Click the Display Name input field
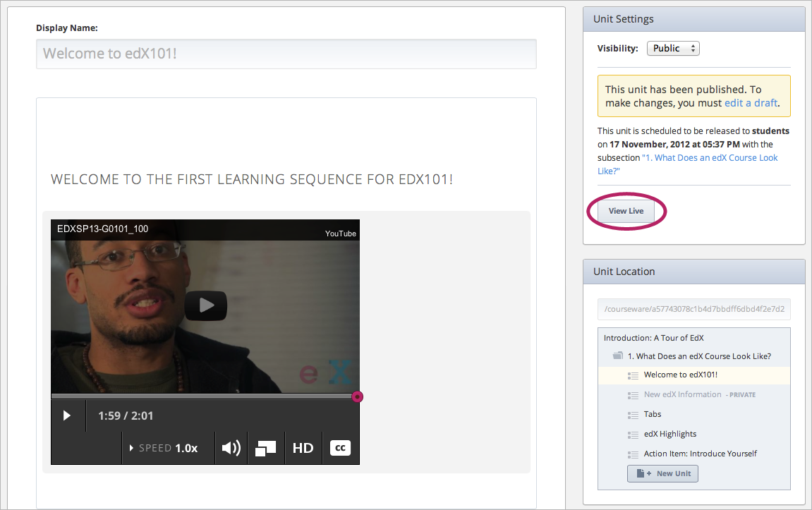Viewport: 812px width, 510px height. coord(286,54)
